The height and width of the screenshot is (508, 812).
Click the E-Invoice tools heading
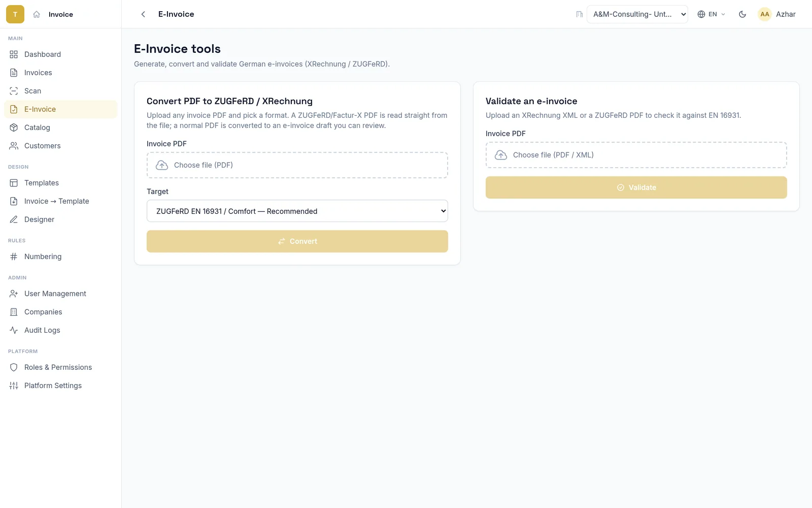point(177,49)
